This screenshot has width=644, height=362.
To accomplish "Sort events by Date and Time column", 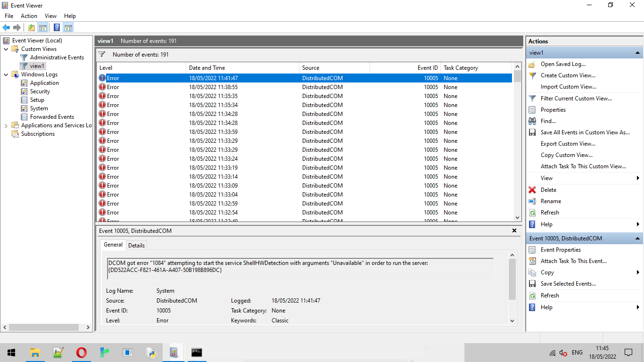I will pyautogui.click(x=206, y=68).
